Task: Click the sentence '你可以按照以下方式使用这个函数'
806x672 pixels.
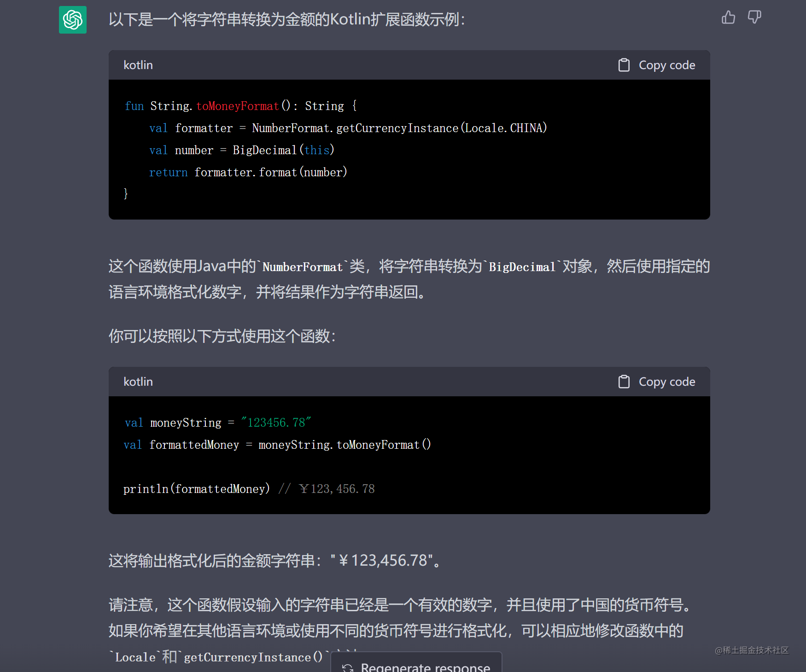Action: (222, 336)
